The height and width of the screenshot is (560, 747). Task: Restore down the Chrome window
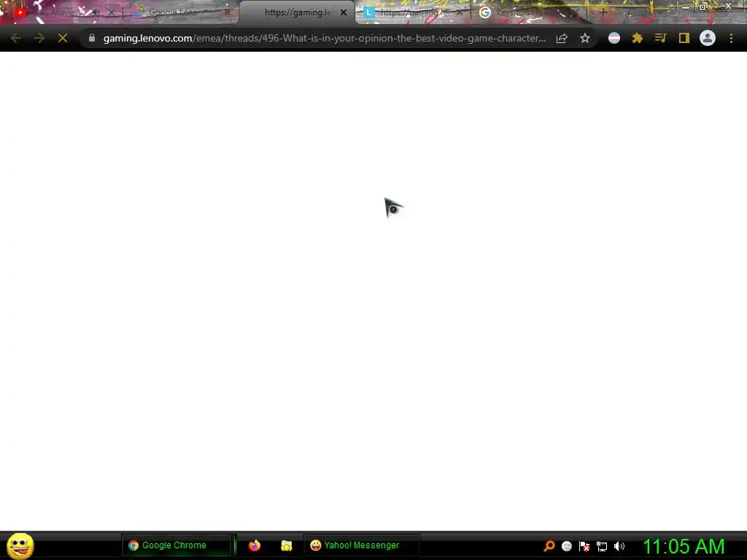pos(703,7)
